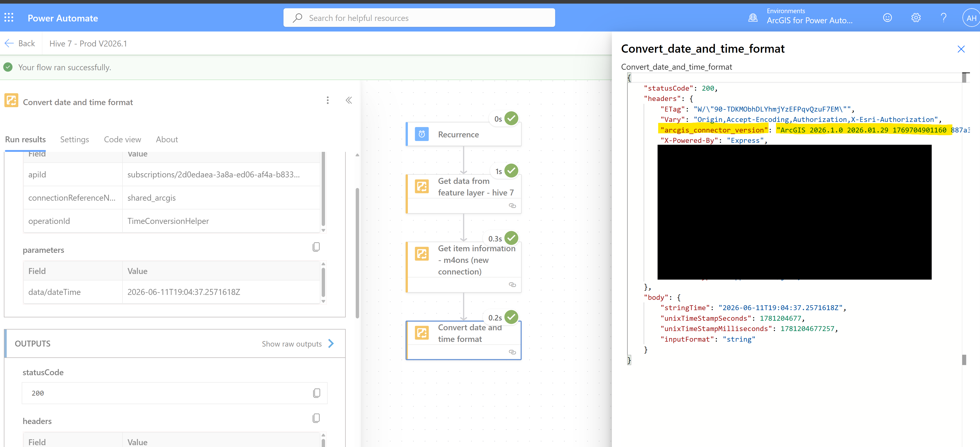Click the operationId field cell
Viewport: 980px width, 447px height.
pos(73,221)
